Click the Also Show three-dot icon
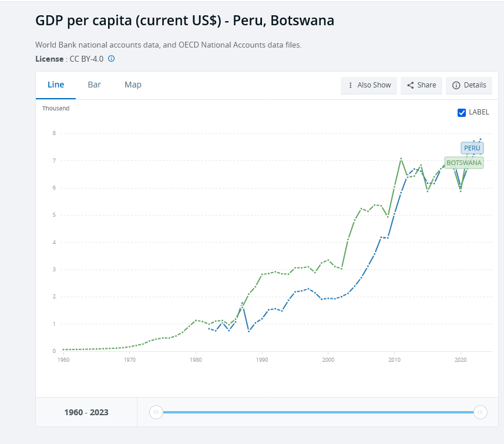 coord(351,85)
